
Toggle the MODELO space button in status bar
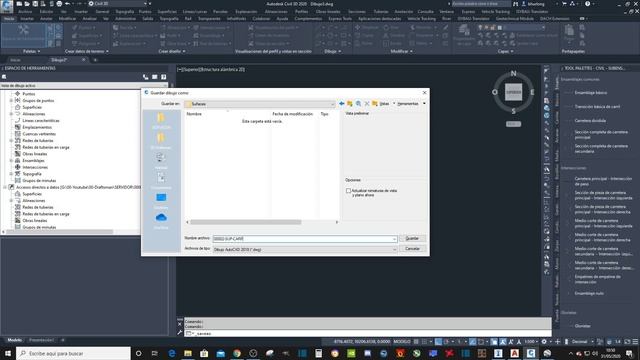(402, 342)
